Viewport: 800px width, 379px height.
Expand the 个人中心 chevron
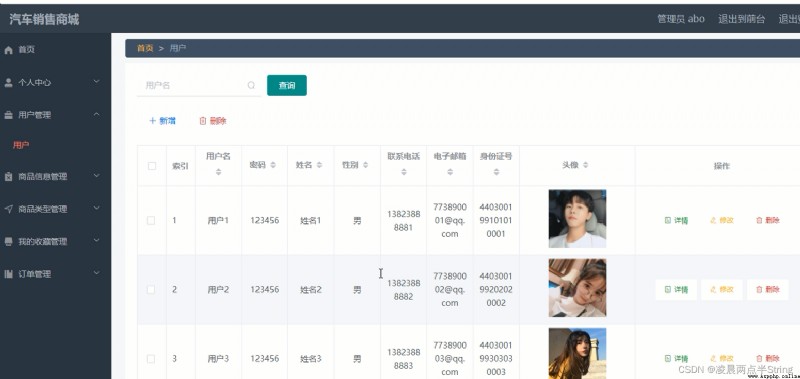97,82
